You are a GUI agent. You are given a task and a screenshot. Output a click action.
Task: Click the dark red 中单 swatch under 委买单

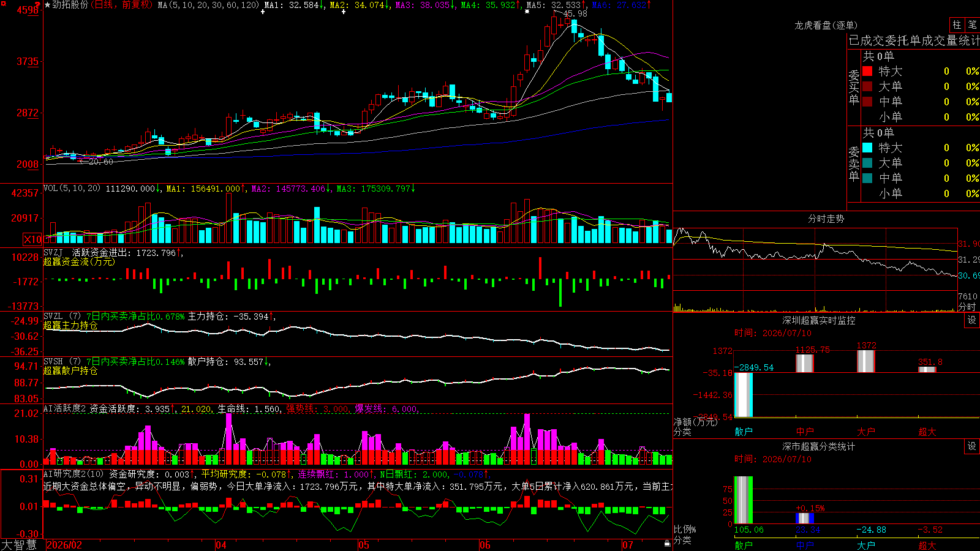(x=867, y=102)
